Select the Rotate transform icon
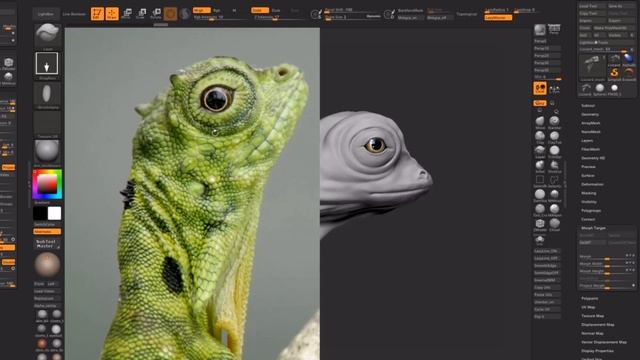The width and height of the screenshot is (640, 360). [156, 14]
